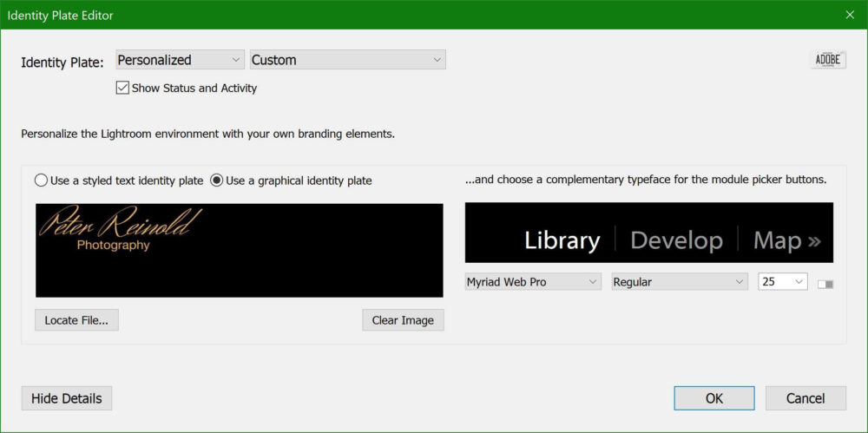Screen dimensions: 868x433
Task: Click the Adobe license plate icon
Action: coord(828,60)
